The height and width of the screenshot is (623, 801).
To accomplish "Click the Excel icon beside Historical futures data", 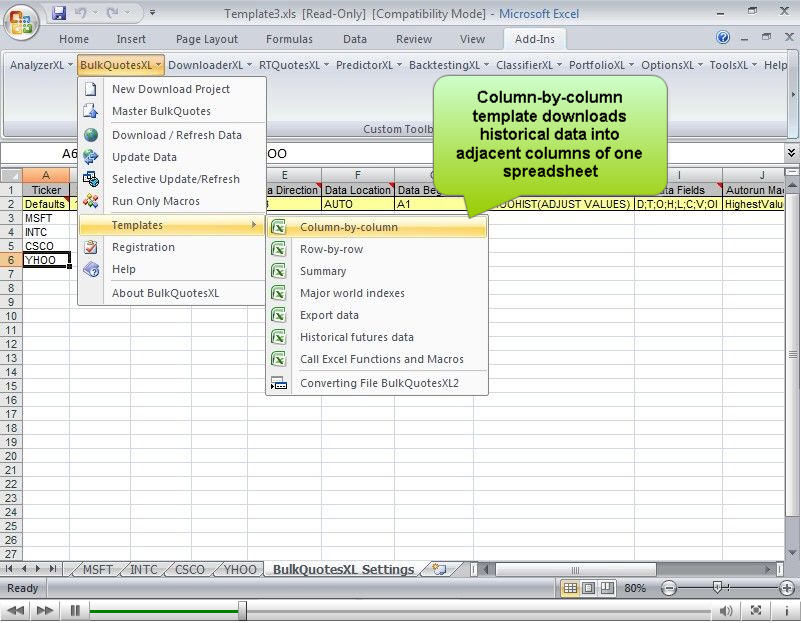I will tap(278, 337).
